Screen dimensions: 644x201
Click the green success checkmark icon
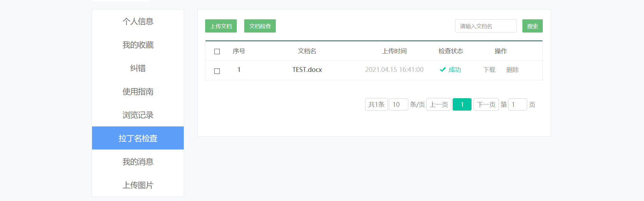click(443, 69)
